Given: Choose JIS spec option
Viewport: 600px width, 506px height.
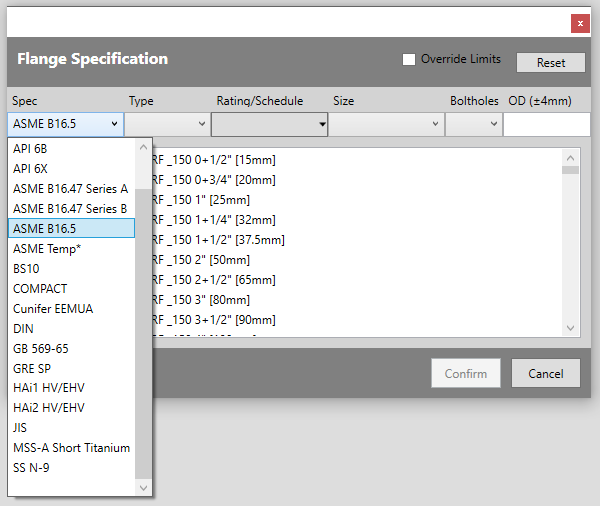Looking at the screenshot, I should 72,428.
